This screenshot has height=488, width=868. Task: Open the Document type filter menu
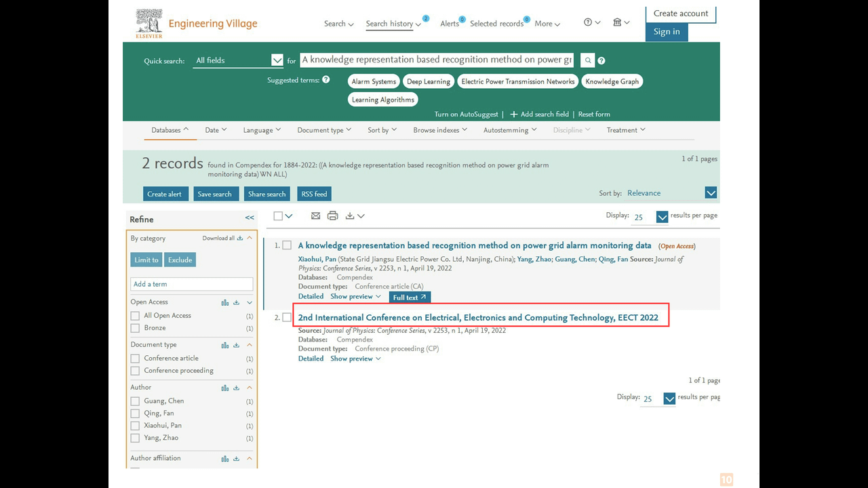[324, 130]
